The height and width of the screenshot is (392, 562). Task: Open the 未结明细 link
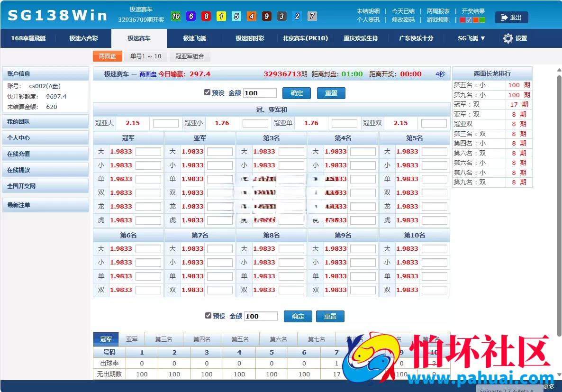(368, 11)
